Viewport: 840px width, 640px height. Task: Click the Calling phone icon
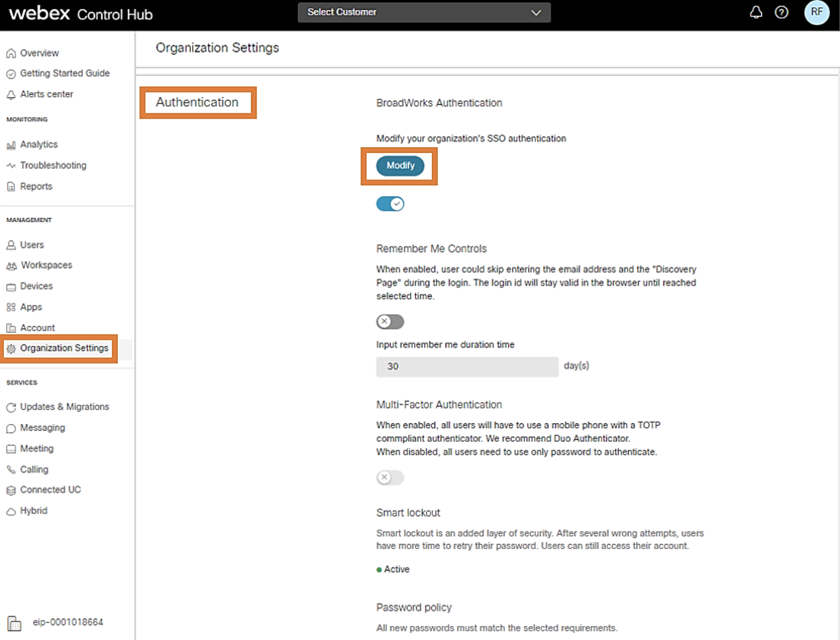11,470
